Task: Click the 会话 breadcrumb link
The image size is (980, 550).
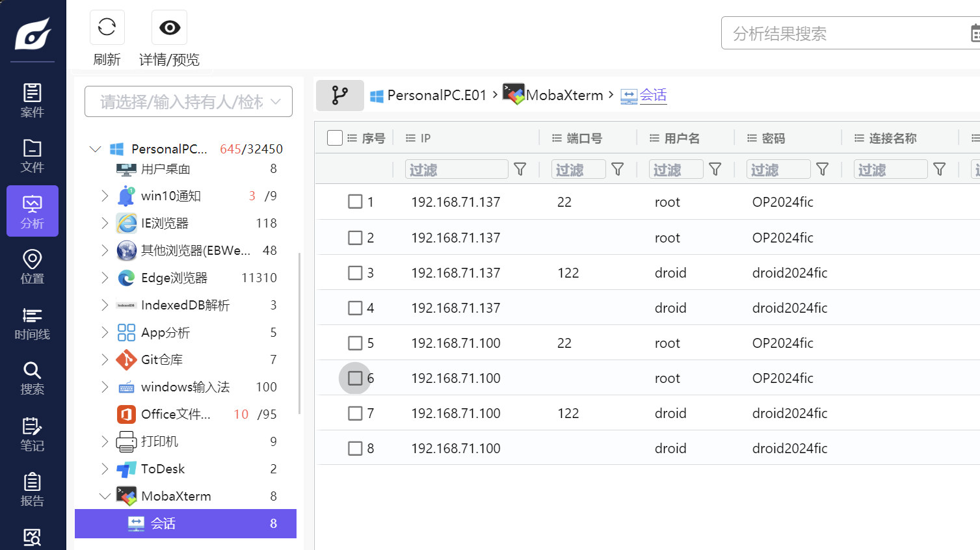Action: pos(653,96)
